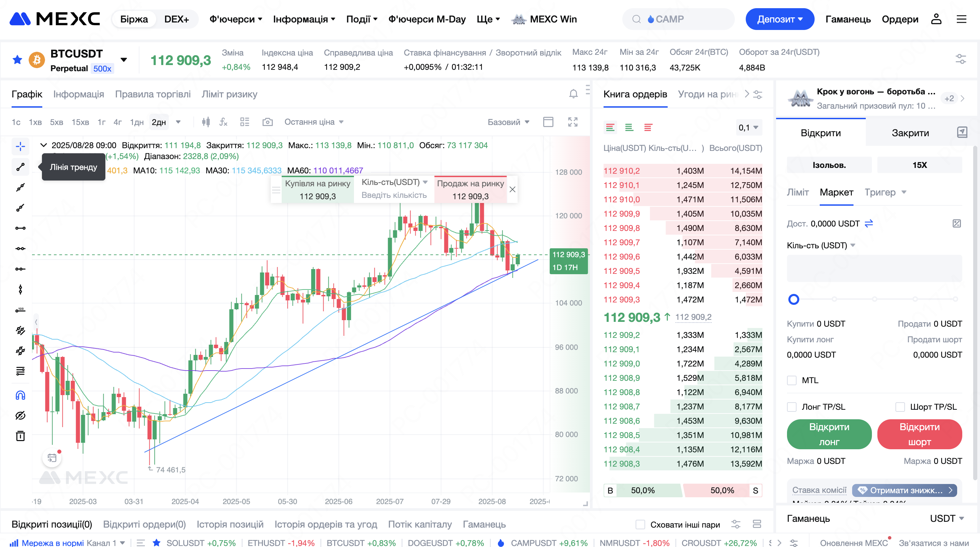Enable the MTL checkbox
The width and height of the screenshot is (980, 547).
point(792,380)
